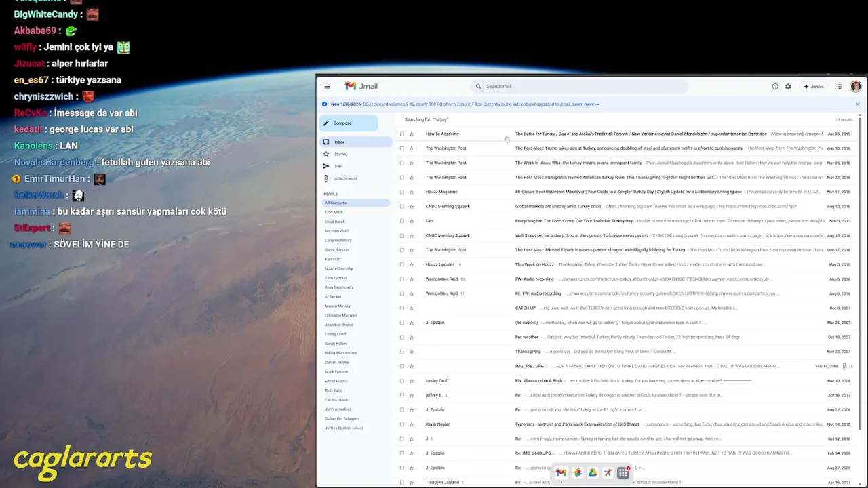Open the app grid icon in dock
Viewport: 868px width, 488px height.
[623, 473]
